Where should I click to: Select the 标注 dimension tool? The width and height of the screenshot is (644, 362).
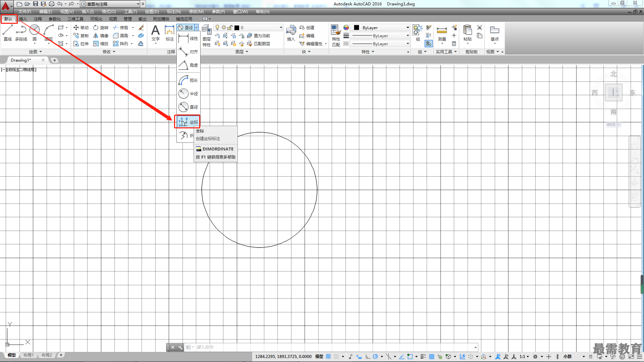(x=170, y=33)
